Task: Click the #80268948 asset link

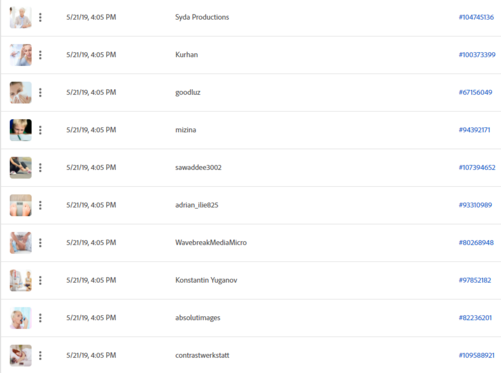Action: [x=476, y=243]
